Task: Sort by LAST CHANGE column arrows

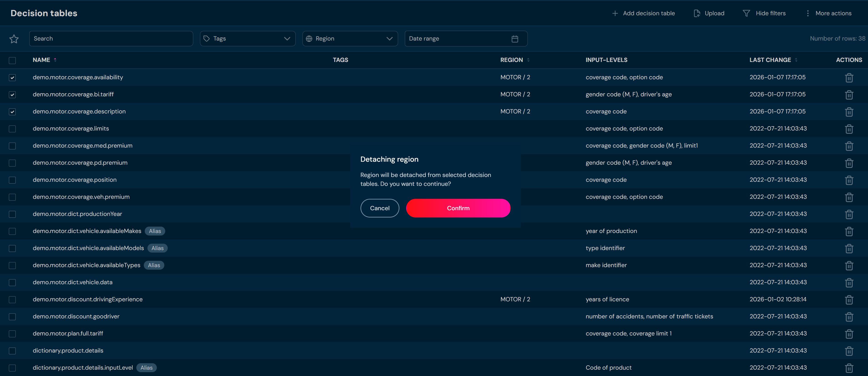Action: 796,60
